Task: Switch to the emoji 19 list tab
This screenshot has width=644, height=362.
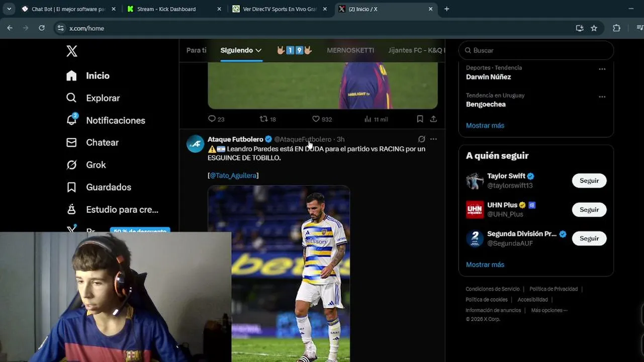Action: coord(294,50)
